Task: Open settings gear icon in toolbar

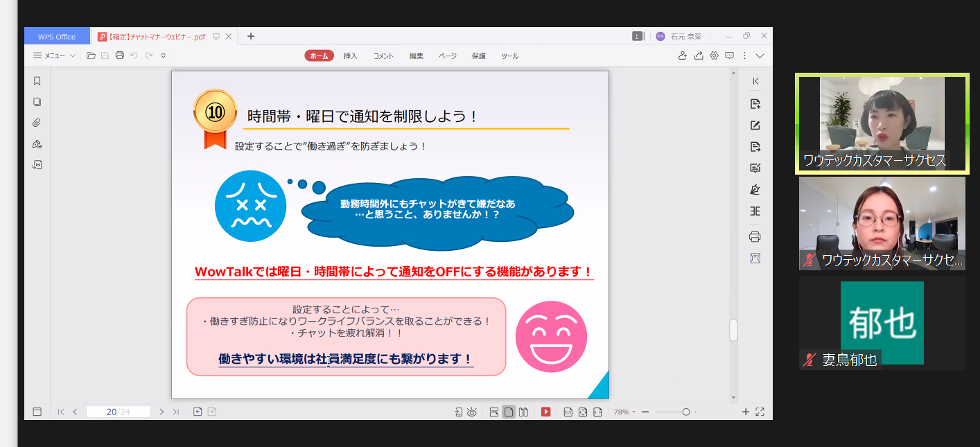Action: tap(714, 55)
